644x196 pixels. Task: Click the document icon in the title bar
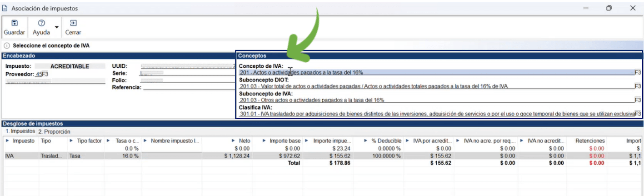[x=5, y=8]
